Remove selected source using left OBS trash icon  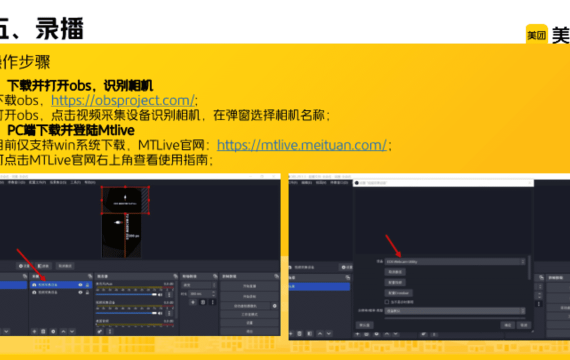click(x=43, y=331)
